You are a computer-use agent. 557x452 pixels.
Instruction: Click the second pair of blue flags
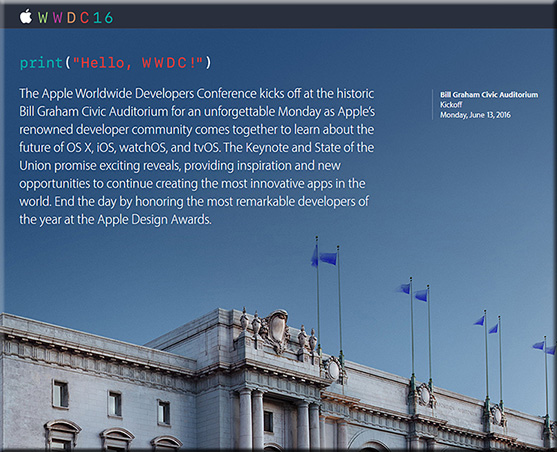[413, 292]
